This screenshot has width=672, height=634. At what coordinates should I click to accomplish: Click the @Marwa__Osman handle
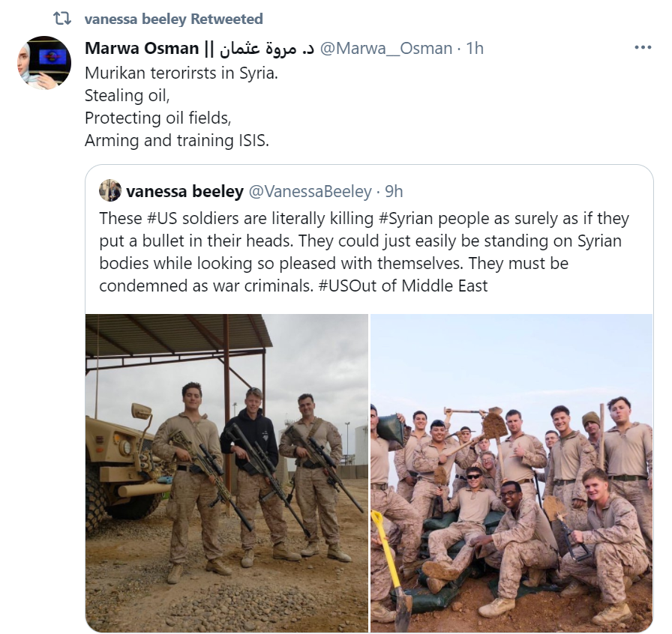pyautogui.click(x=386, y=49)
